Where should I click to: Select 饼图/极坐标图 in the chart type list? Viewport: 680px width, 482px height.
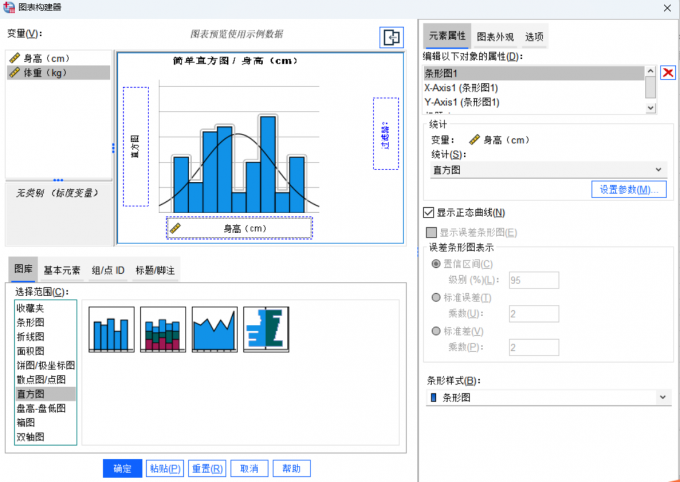coord(45,365)
